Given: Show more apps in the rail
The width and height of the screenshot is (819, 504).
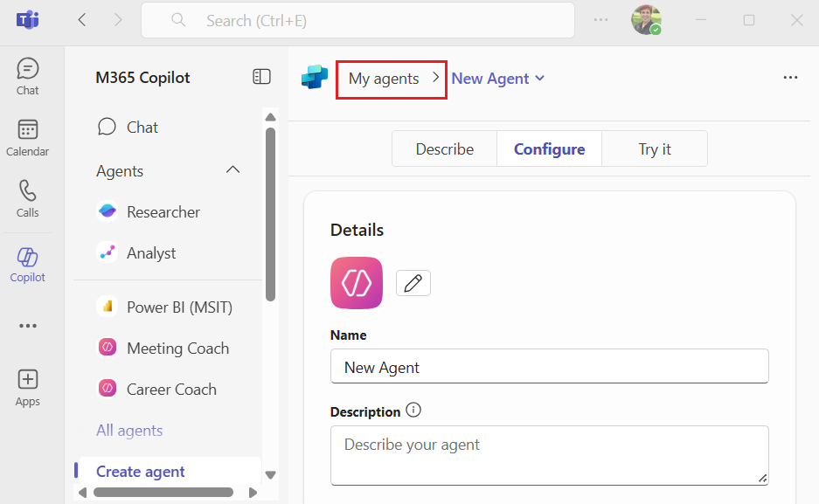Looking at the screenshot, I should coord(27,326).
